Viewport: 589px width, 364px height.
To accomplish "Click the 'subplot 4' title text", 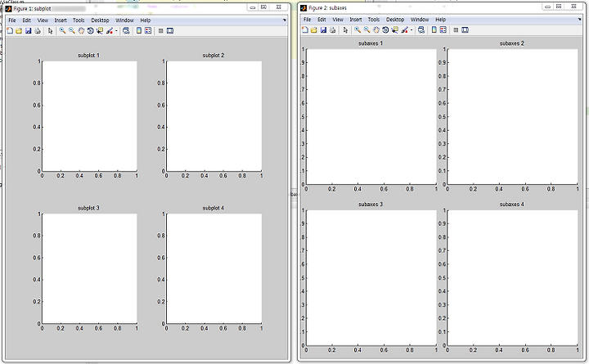I will tap(214, 208).
